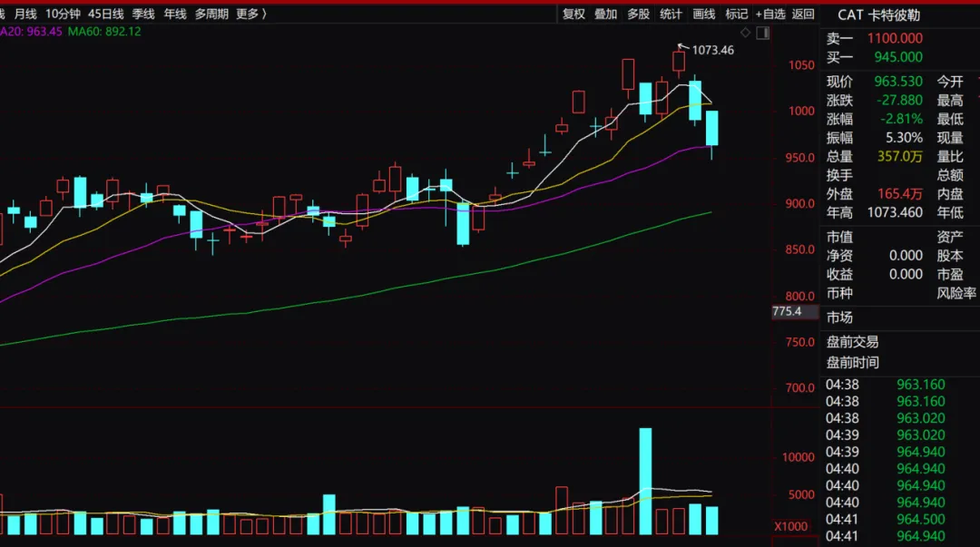Select the 45日线 period tab
The image size is (980, 547).
pyautogui.click(x=105, y=14)
